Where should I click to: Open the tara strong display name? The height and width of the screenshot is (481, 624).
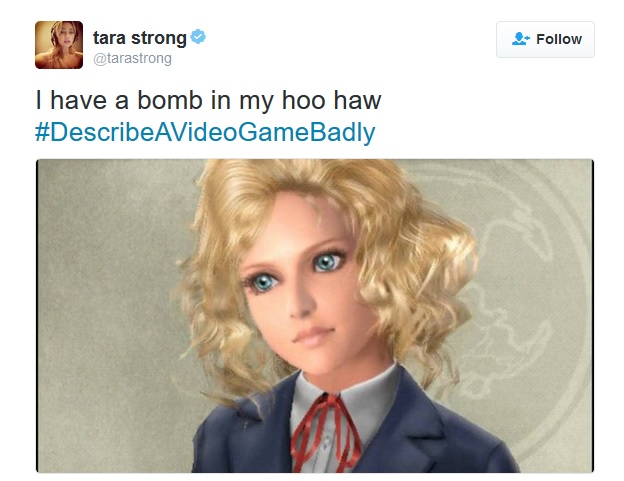point(140,38)
